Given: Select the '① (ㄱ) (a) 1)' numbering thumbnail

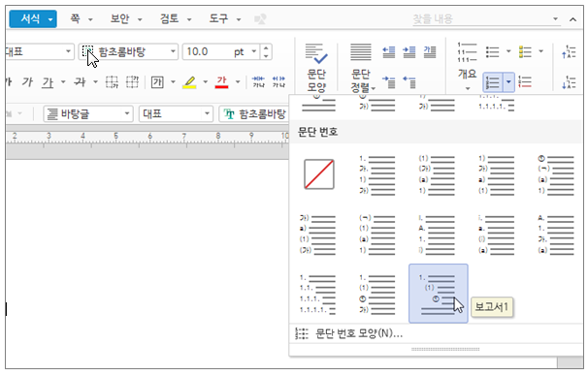Looking at the screenshot, I should [556, 174].
